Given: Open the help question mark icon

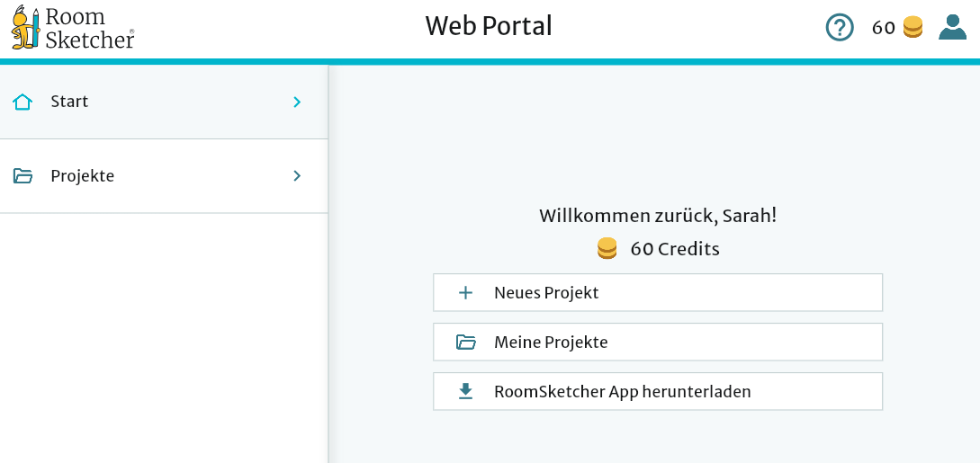Looking at the screenshot, I should click(840, 28).
